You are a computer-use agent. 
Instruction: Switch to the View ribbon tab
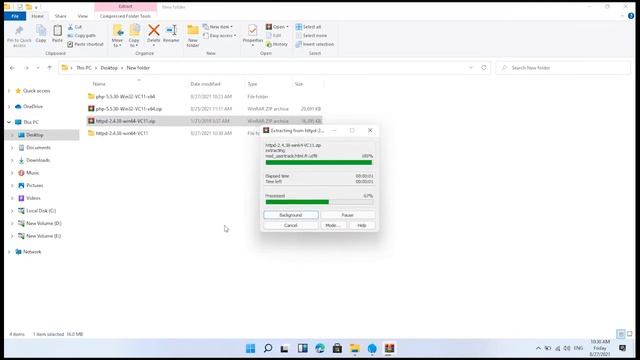82,16
